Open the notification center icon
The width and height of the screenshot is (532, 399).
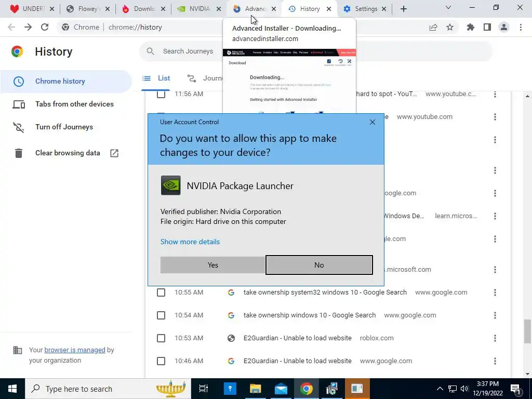[x=515, y=389]
